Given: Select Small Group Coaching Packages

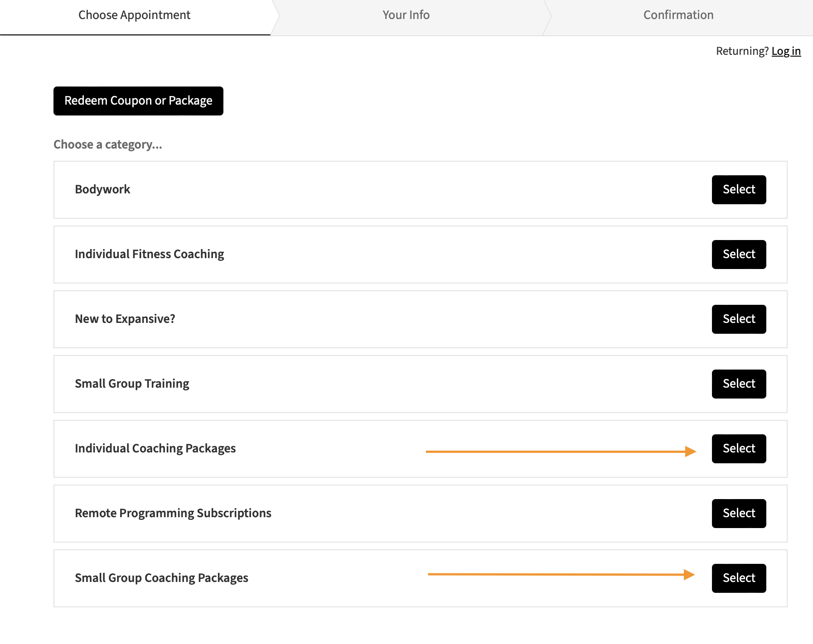Looking at the screenshot, I should coord(739,578).
